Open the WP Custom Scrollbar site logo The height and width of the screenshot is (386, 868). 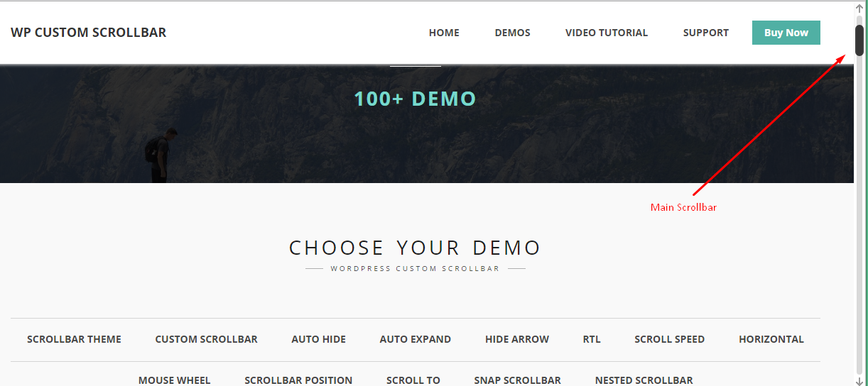point(89,33)
